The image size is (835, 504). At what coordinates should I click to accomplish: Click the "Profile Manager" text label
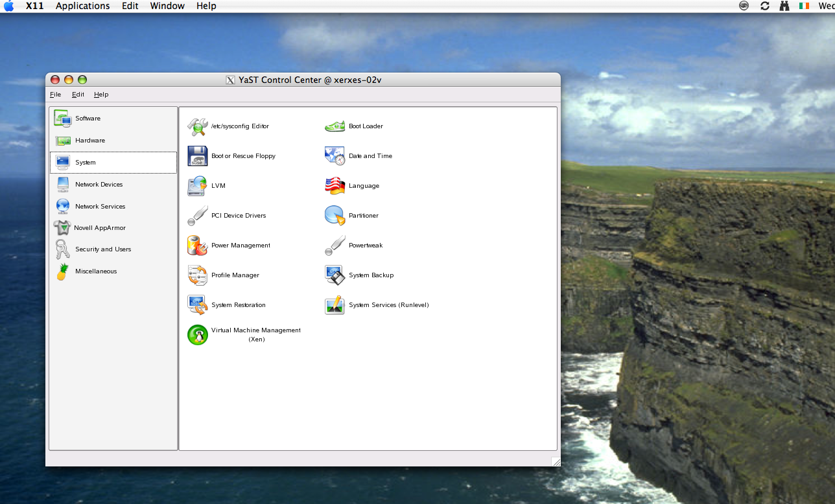point(235,275)
